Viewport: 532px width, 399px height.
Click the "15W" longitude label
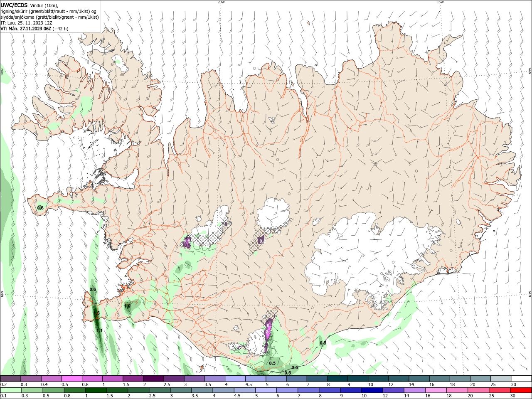point(440,2)
